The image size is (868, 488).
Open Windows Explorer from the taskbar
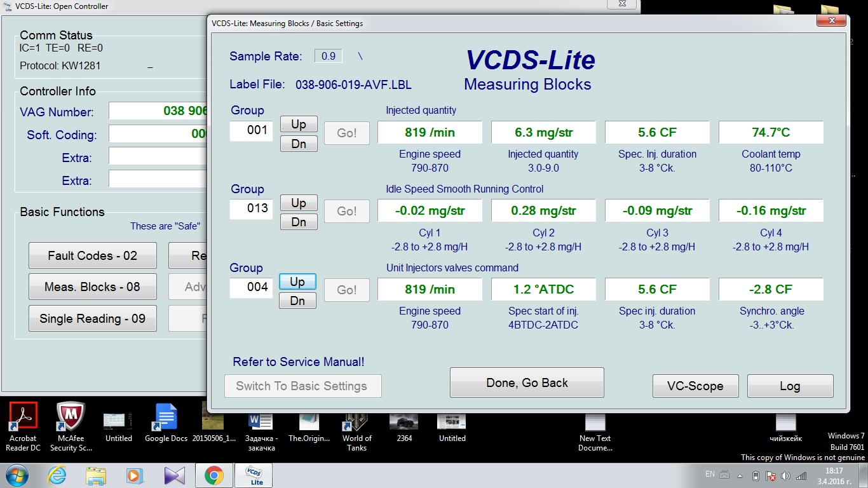pyautogui.click(x=96, y=475)
